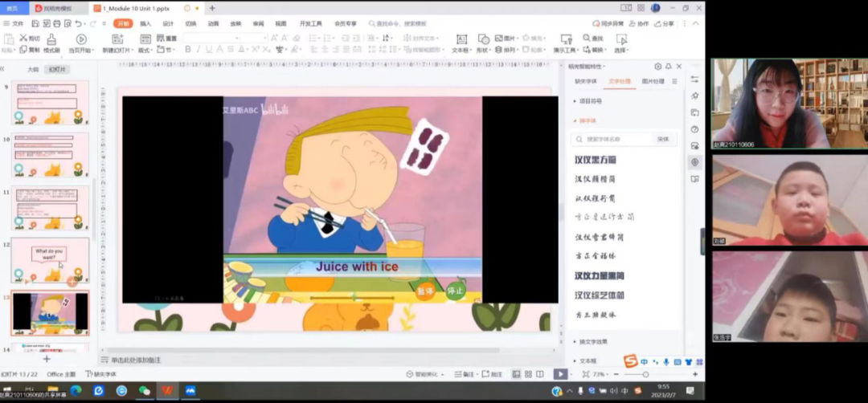The image size is (868, 403).
Task: Click the green 停止 button on the slide
Action: click(x=456, y=291)
